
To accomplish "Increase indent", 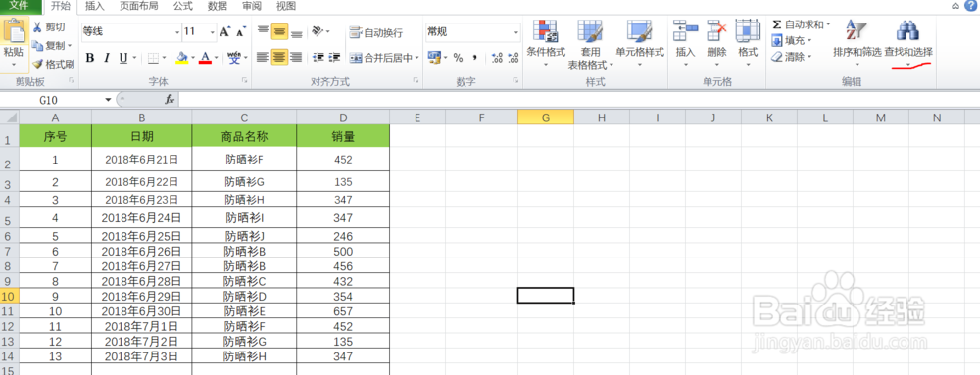I will tap(335, 58).
